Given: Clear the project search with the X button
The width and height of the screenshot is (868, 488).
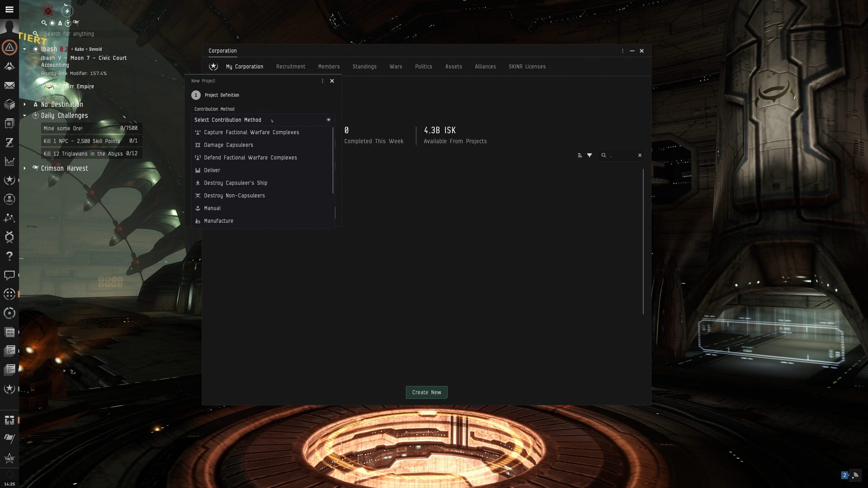Looking at the screenshot, I should click(640, 155).
